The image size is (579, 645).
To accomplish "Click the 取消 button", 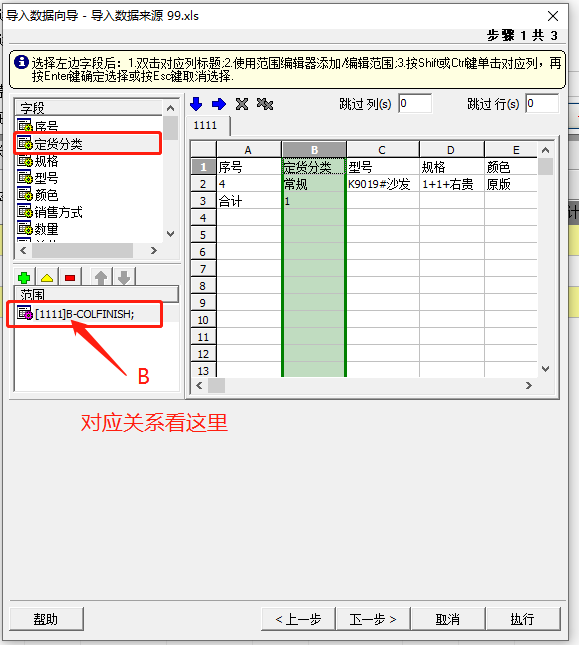I will 447,619.
